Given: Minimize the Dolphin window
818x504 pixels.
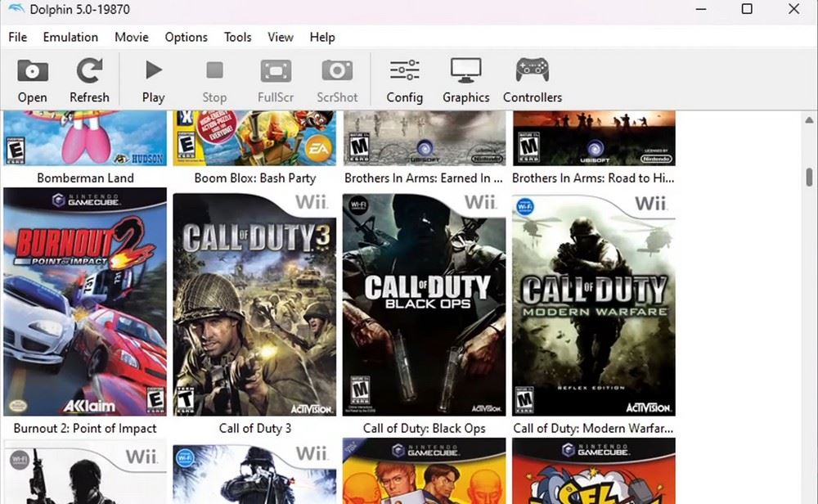Looking at the screenshot, I should tap(701, 9).
